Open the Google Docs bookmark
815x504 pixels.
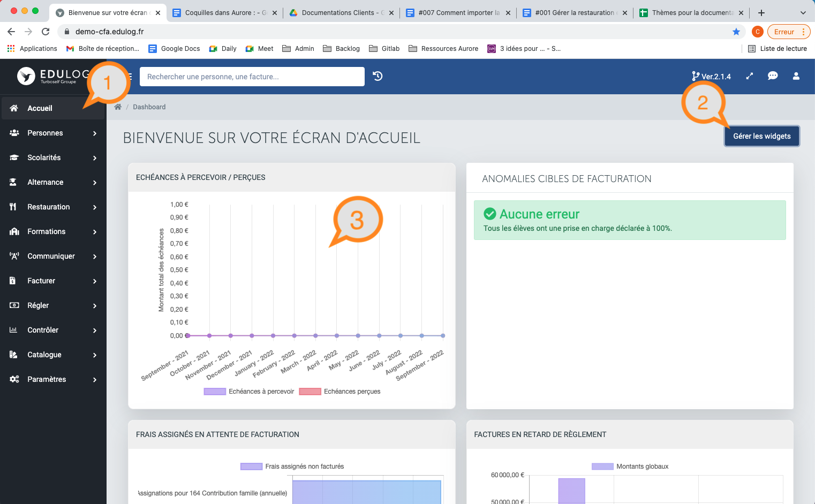(x=174, y=49)
